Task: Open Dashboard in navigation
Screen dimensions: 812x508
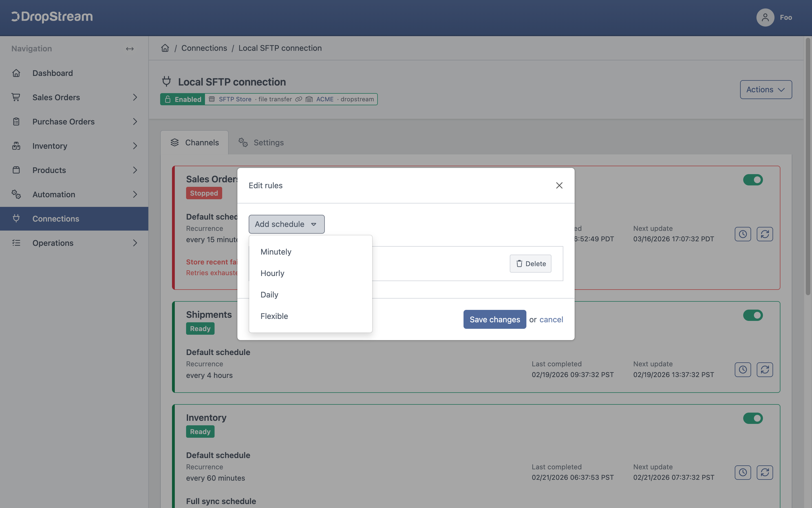Action: [x=74, y=73]
